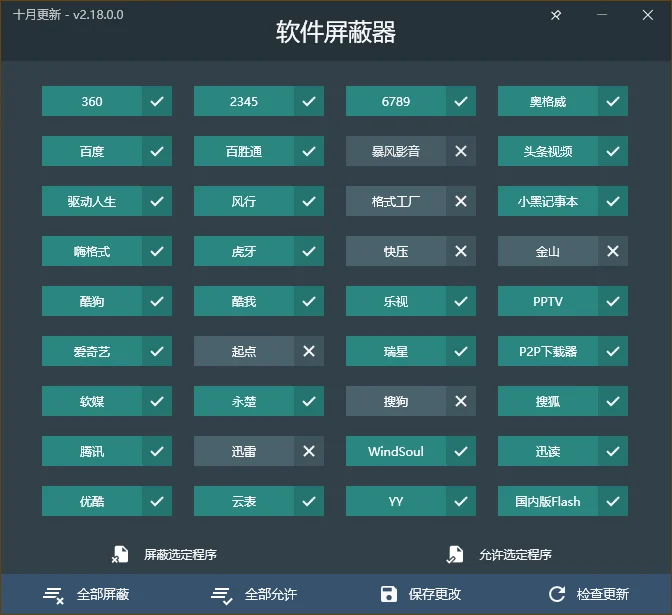Click the 允许选定程序 label
This screenshot has height=615, width=672.
(515, 555)
